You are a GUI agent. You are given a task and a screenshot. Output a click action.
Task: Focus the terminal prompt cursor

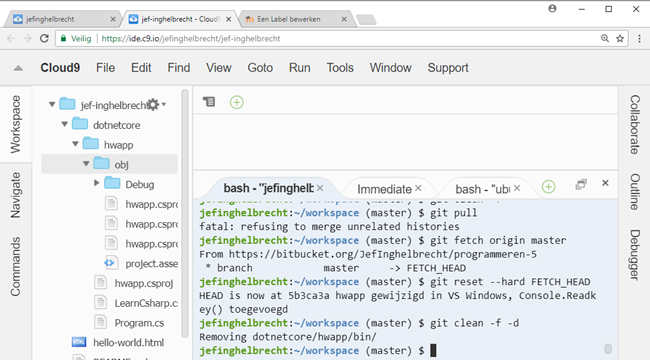point(433,350)
